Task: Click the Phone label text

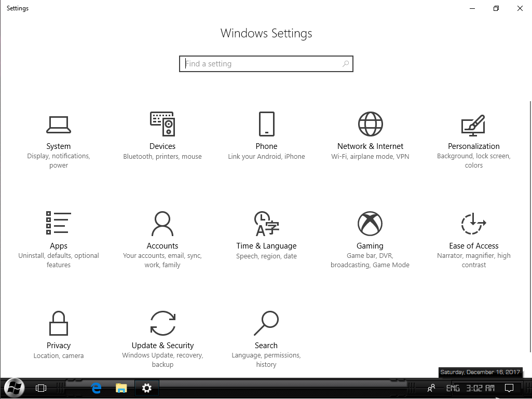Action: (266, 146)
